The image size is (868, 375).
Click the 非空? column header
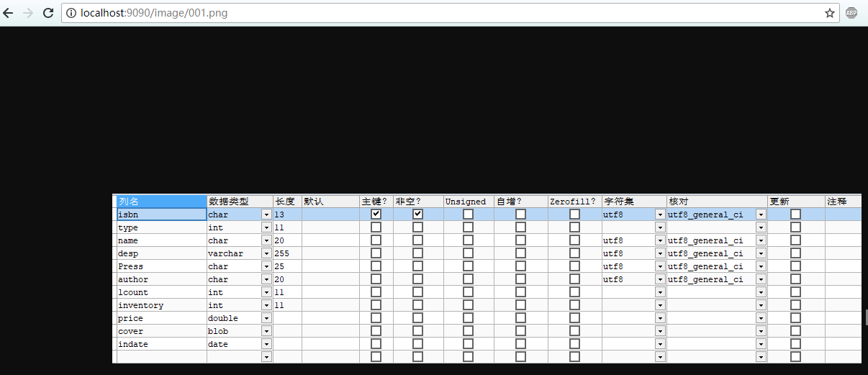pyautogui.click(x=418, y=202)
